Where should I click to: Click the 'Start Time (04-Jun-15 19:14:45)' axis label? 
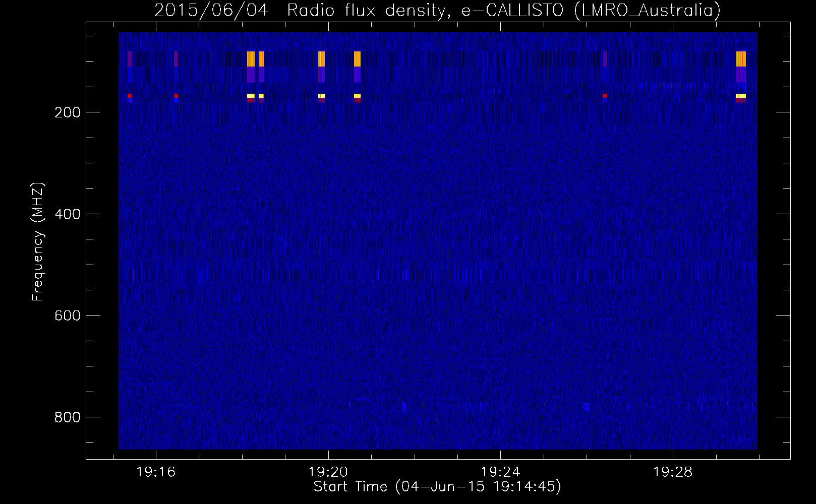[x=437, y=487]
